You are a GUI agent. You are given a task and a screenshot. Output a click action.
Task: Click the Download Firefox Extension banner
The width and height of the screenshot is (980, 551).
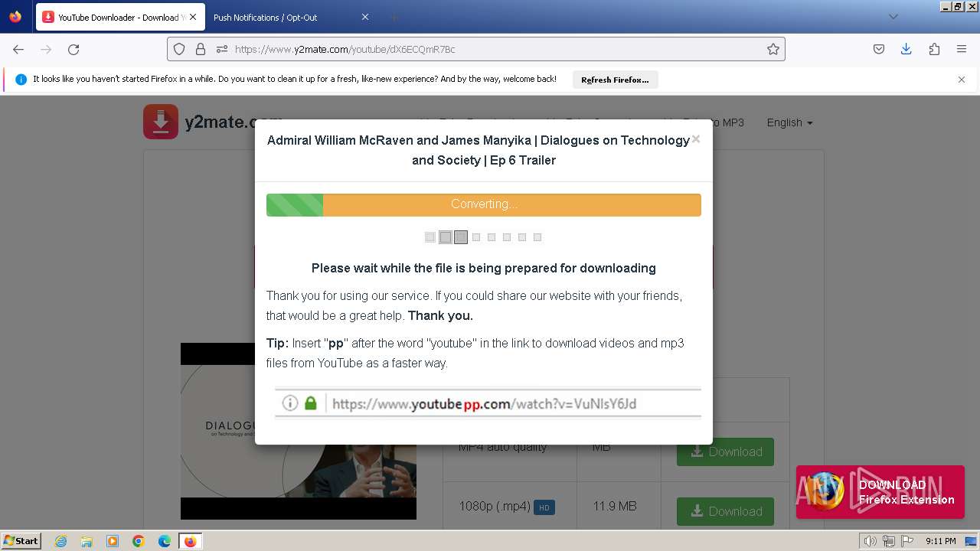(880, 492)
